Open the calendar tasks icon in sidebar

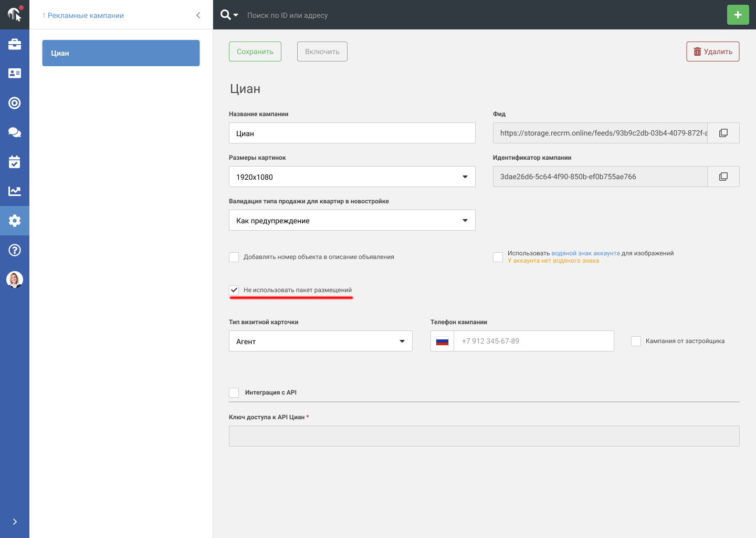coord(15,162)
